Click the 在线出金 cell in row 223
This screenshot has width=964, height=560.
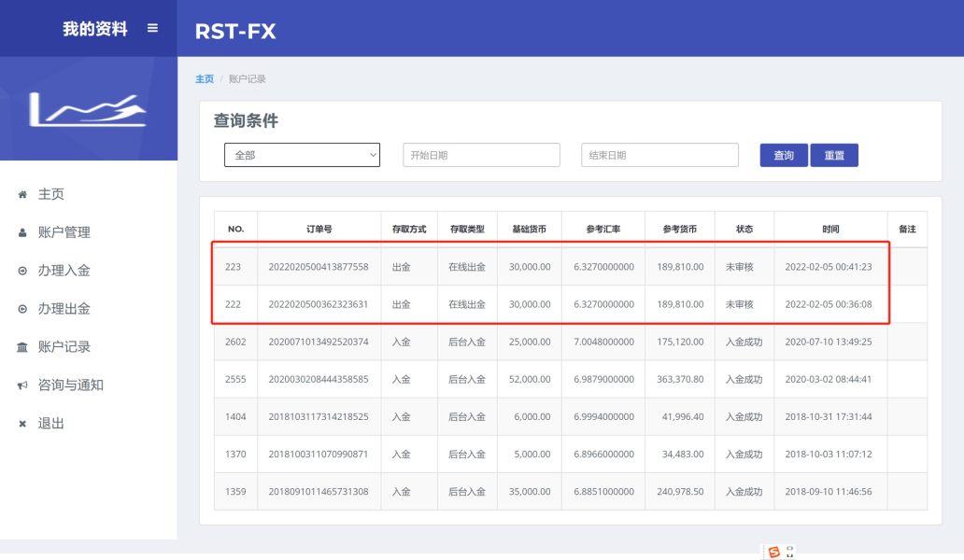467,267
